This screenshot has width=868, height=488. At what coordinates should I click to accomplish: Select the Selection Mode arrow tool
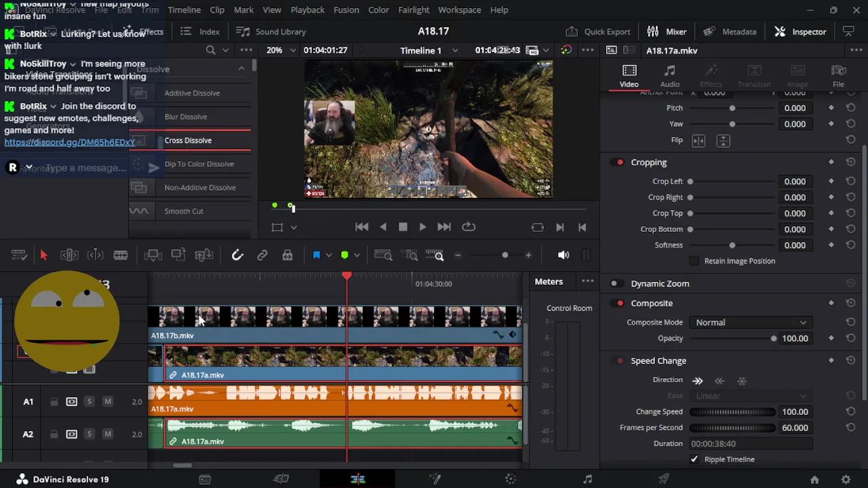click(x=44, y=255)
